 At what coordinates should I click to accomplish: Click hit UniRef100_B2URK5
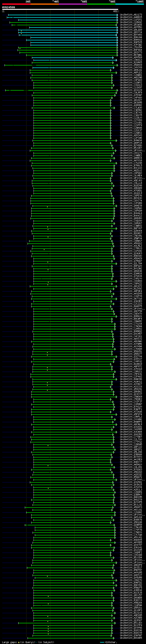click(131, 63)
